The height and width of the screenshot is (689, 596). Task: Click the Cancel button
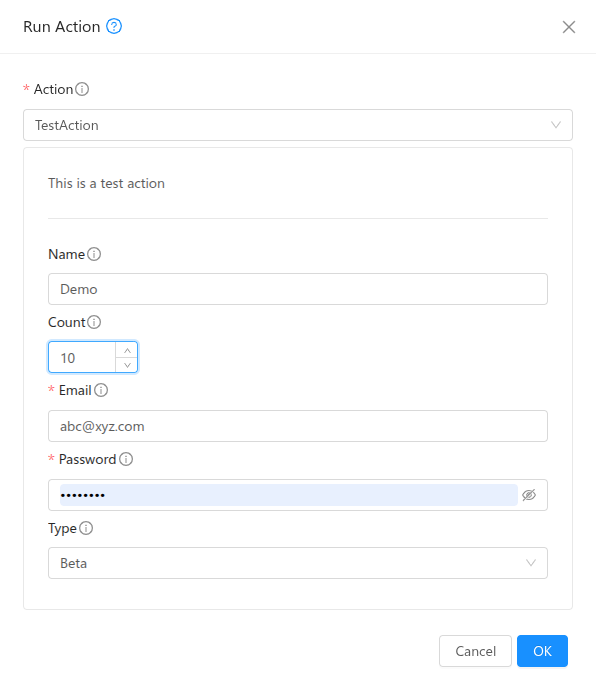pyautogui.click(x=475, y=651)
